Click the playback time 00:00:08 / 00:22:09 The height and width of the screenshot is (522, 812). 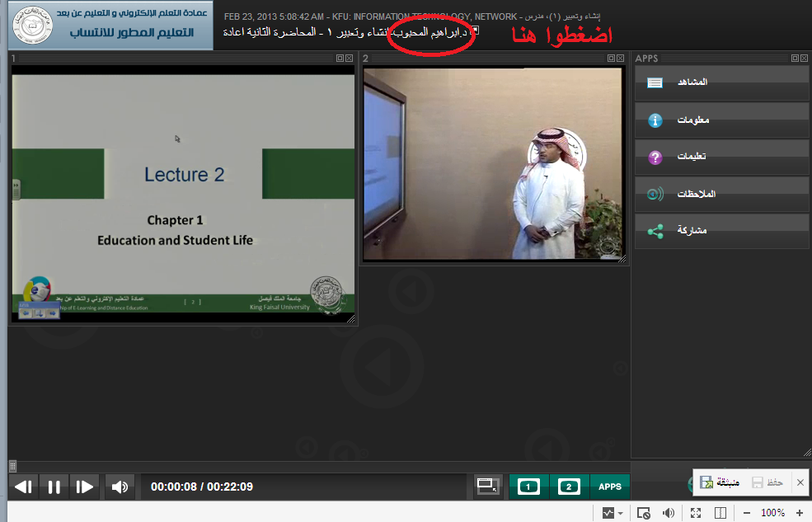pos(202,487)
